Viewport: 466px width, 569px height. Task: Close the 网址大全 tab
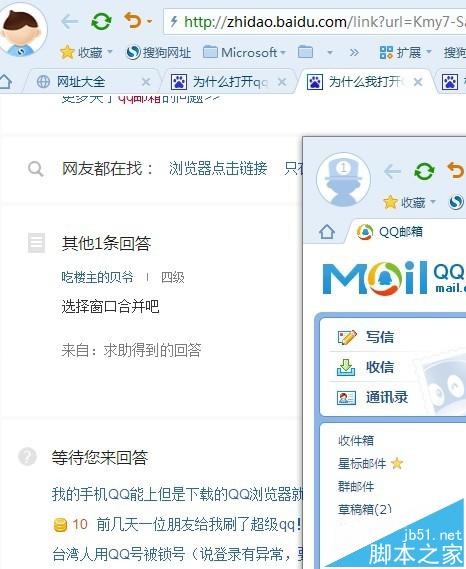point(146,82)
